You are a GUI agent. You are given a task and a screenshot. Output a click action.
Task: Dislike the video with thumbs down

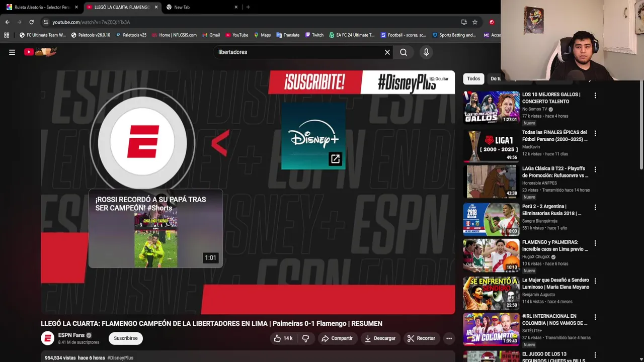coord(305,338)
